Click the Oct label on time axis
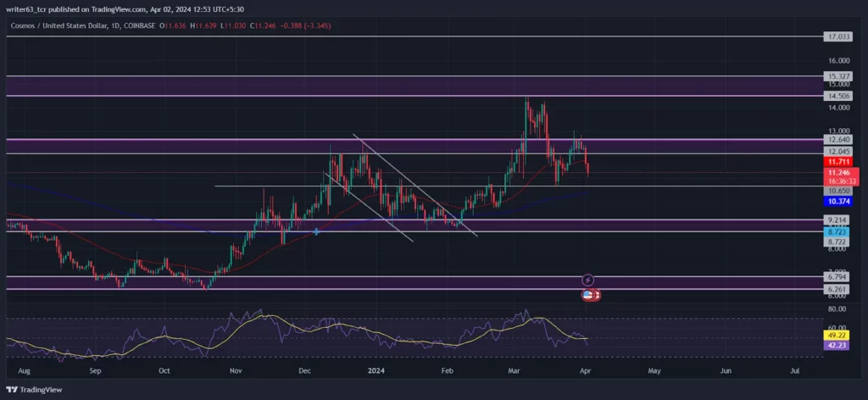This screenshot has height=400, width=868. click(164, 370)
